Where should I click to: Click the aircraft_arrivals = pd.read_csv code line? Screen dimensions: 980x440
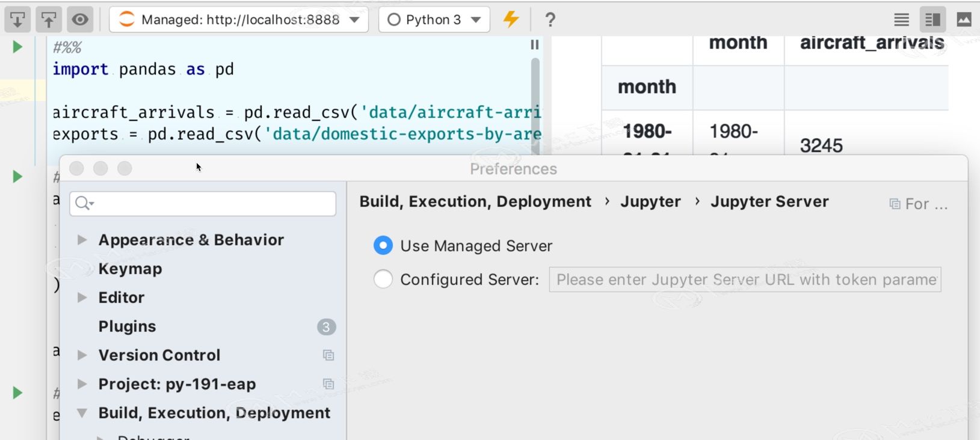click(x=297, y=112)
